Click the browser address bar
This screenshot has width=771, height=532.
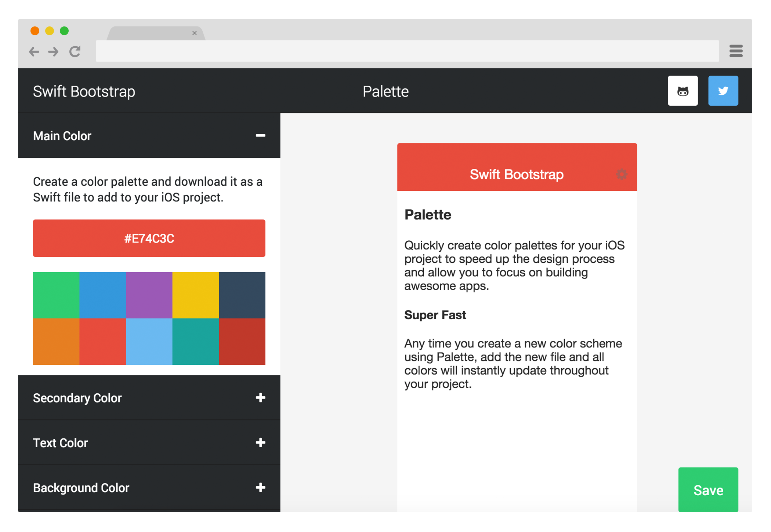point(407,51)
